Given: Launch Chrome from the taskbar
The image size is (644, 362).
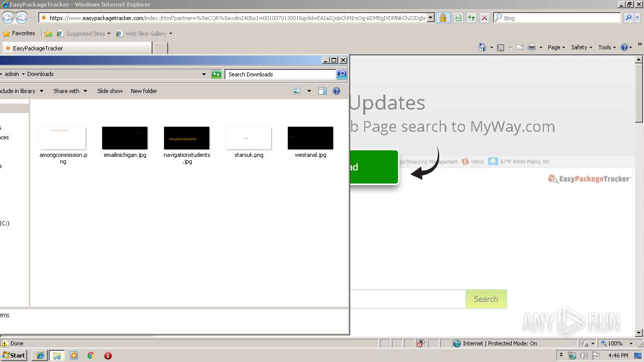Looking at the screenshot, I should click(x=91, y=355).
